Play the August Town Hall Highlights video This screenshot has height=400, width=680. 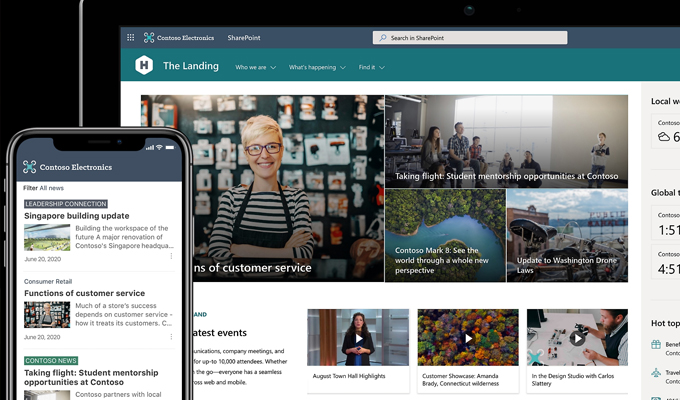(357, 338)
